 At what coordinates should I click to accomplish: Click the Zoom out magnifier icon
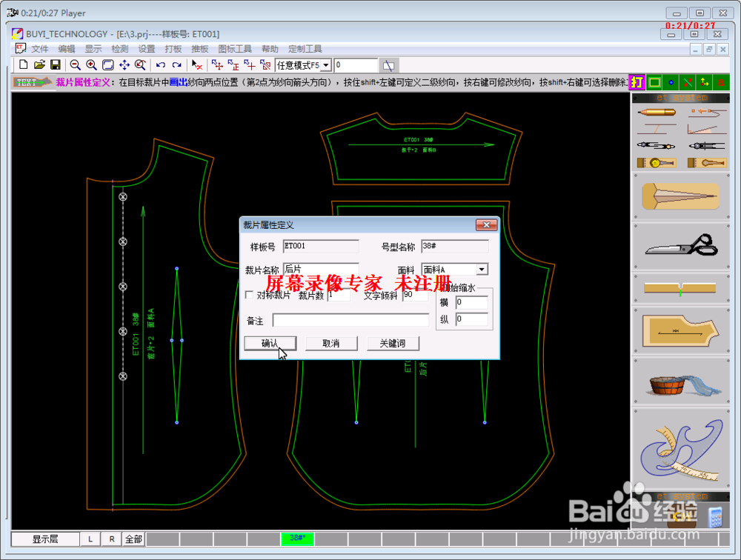(75, 64)
